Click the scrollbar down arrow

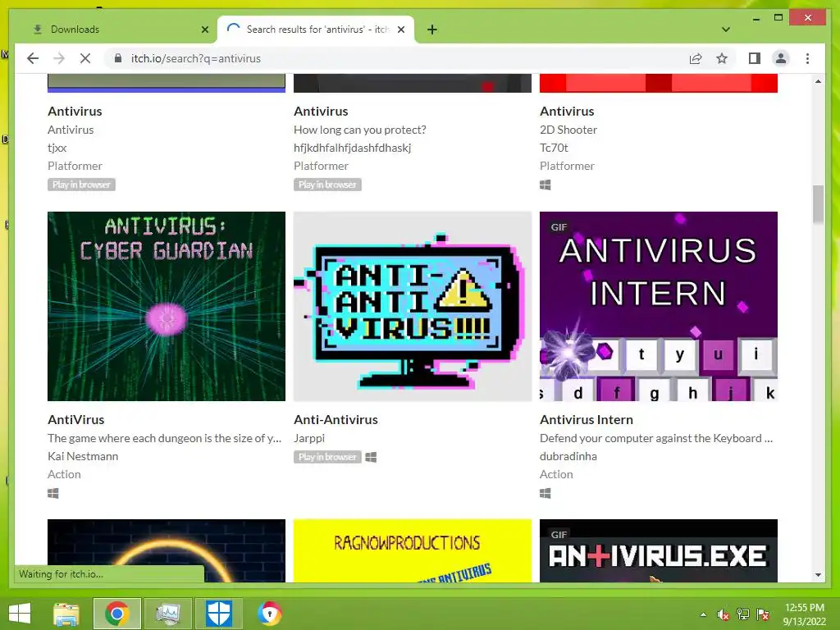tap(818, 575)
